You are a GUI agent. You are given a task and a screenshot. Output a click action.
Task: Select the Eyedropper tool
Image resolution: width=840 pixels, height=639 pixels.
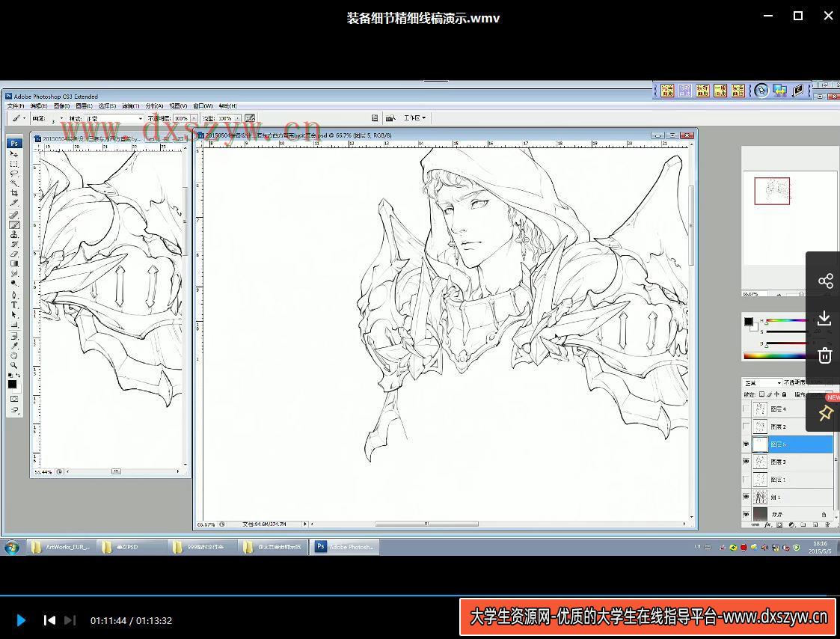(14, 346)
